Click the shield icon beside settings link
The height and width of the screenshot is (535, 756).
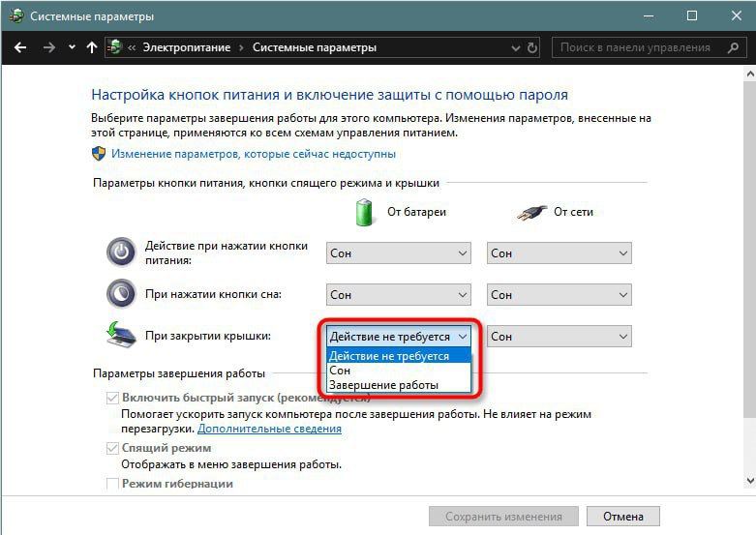tap(99, 154)
